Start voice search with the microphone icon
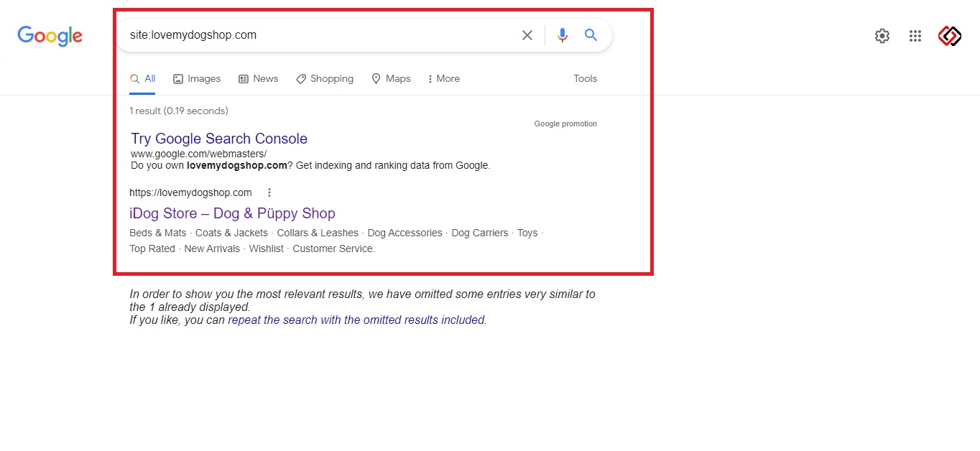Screen dimensions: 980x451 click(x=563, y=35)
